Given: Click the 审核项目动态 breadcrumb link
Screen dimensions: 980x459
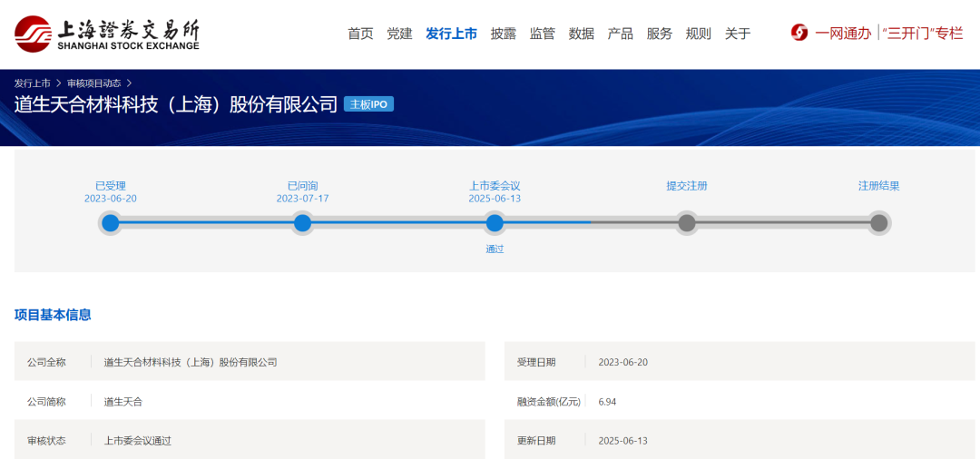Looking at the screenshot, I should 93,83.
